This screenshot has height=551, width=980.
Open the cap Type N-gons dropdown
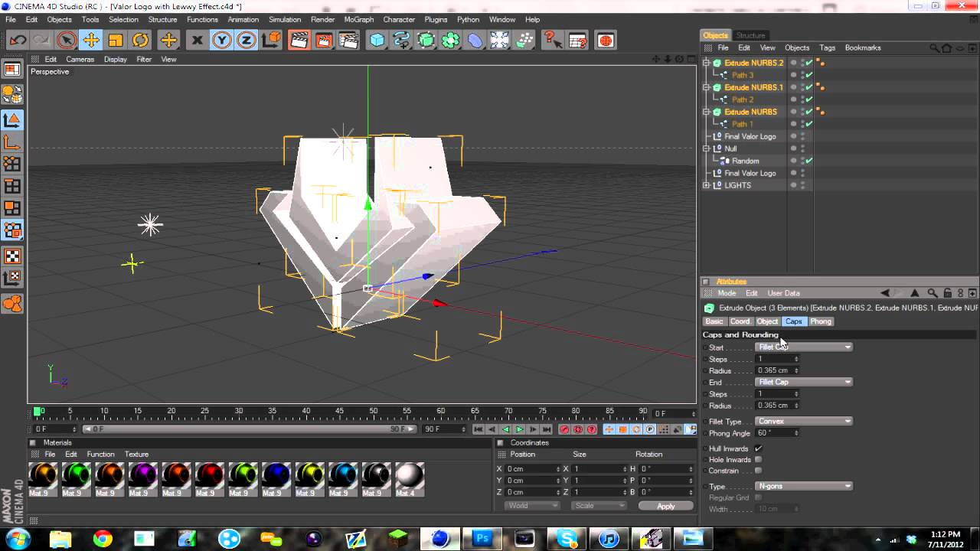[x=804, y=486]
